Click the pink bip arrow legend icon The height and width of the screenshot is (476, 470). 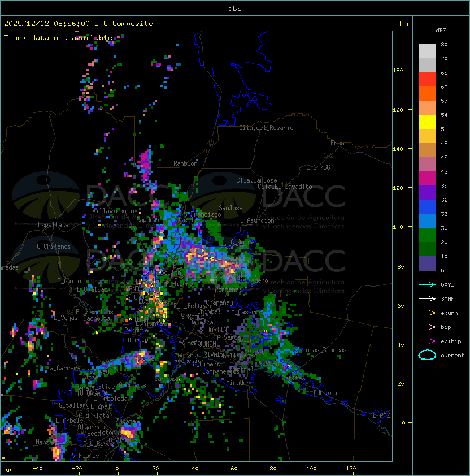(x=427, y=327)
